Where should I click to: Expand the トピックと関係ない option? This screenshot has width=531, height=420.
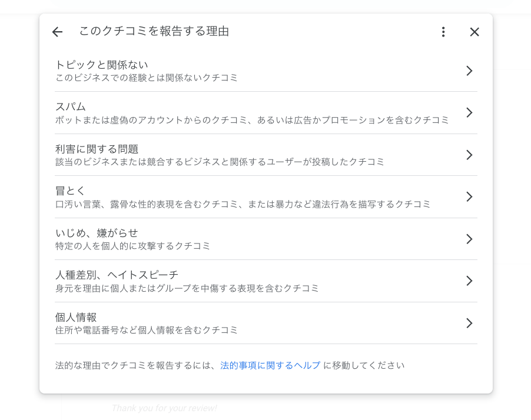coord(469,71)
